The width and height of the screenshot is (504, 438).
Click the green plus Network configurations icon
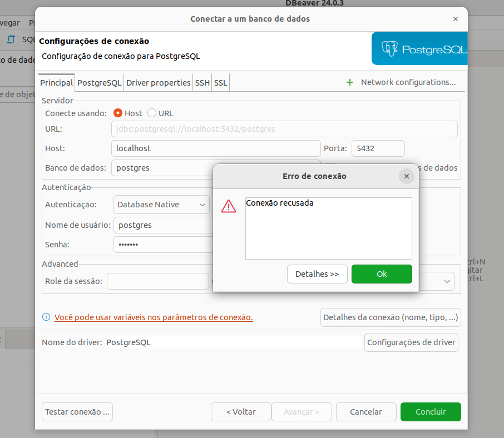pyautogui.click(x=350, y=82)
